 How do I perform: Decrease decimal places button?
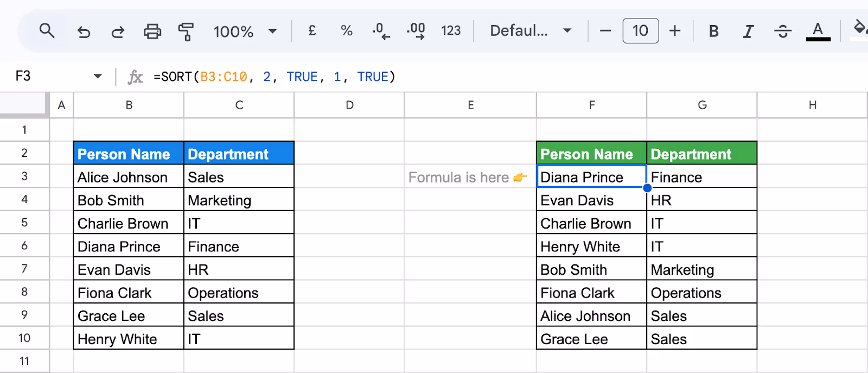tap(381, 31)
